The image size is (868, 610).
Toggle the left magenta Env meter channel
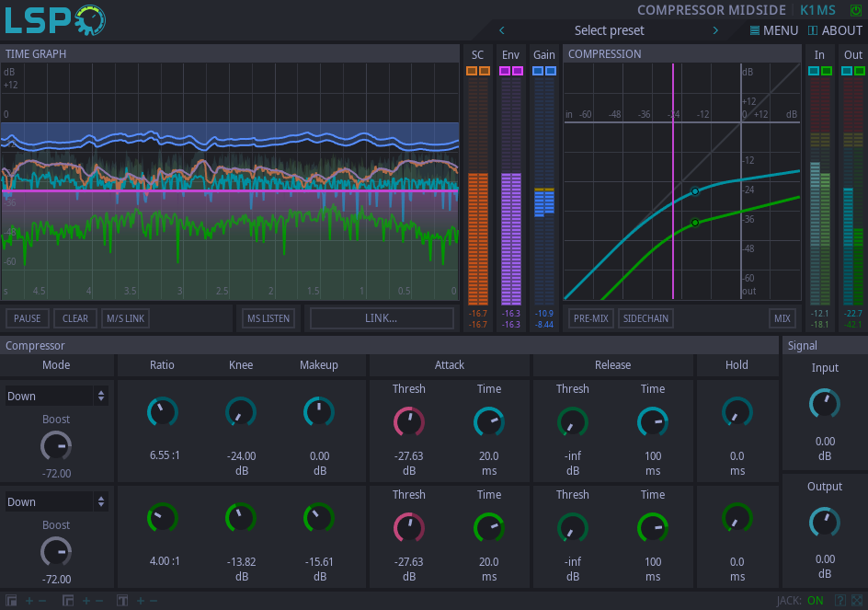click(505, 71)
